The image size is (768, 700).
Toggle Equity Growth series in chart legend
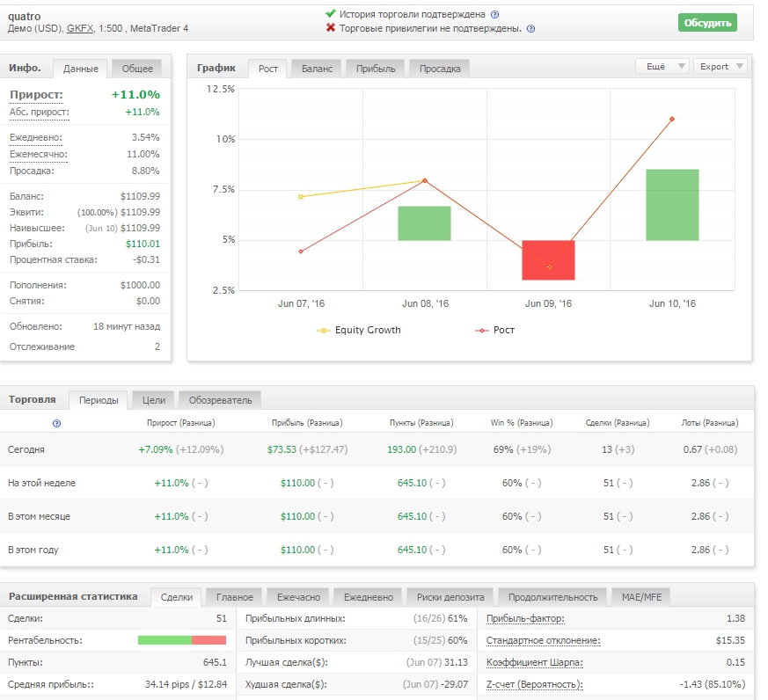tap(359, 331)
